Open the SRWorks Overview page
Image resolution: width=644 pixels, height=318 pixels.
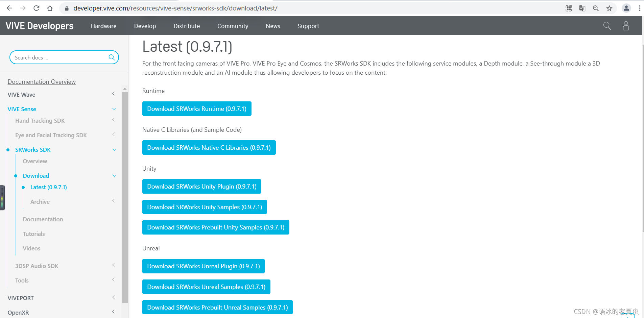(x=35, y=161)
